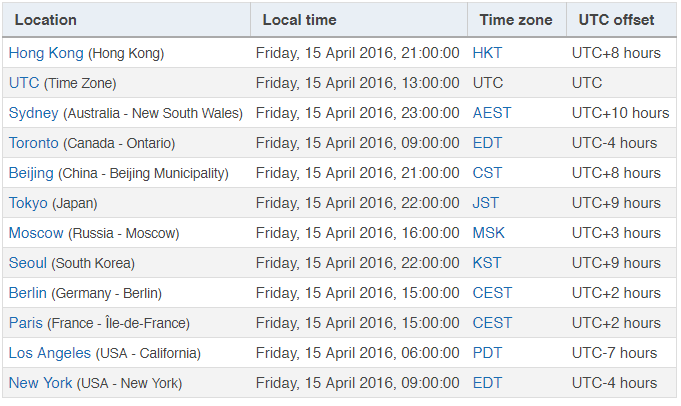Image resolution: width=681 pixels, height=406 pixels.
Task: Select the Toronto location link
Action: (34, 143)
